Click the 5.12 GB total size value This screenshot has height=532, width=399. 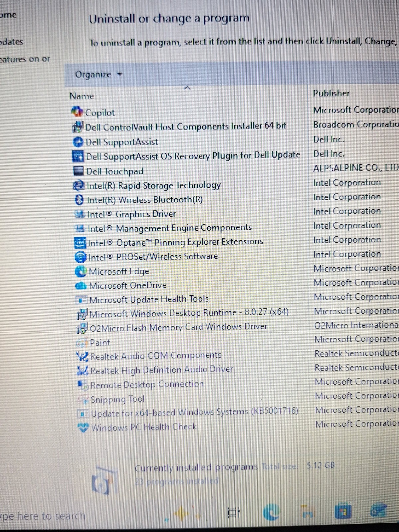coord(321,465)
